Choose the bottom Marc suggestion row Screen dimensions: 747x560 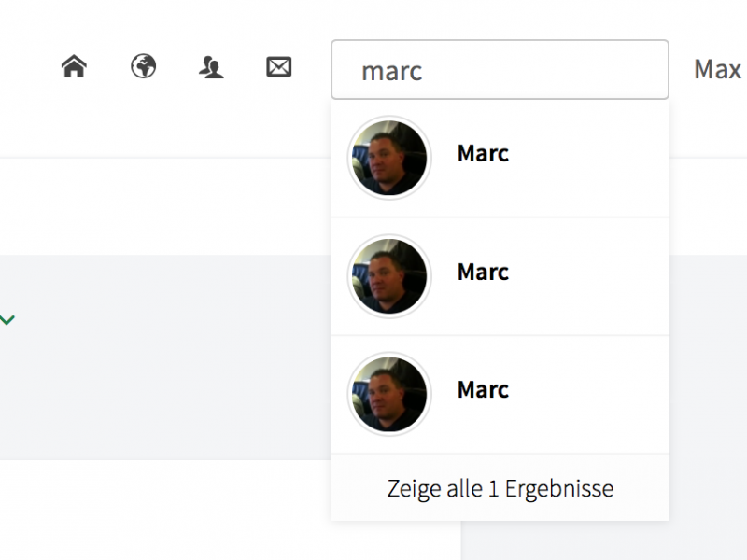500,395
